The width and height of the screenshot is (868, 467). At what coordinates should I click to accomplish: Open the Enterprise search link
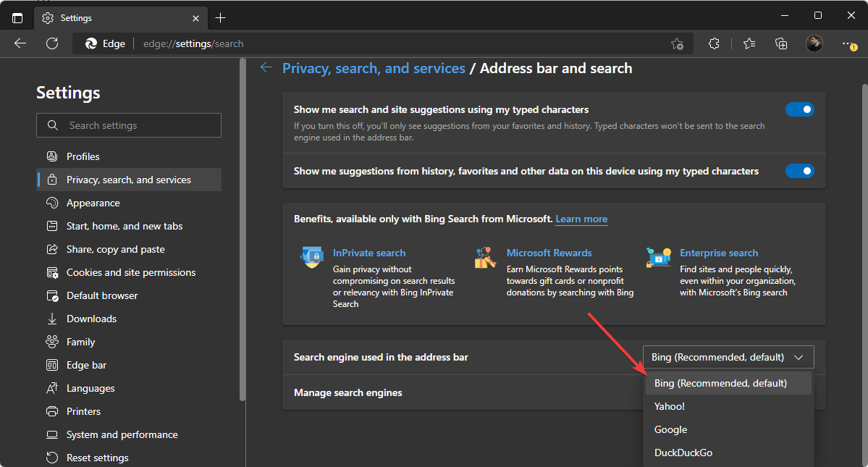pos(719,253)
